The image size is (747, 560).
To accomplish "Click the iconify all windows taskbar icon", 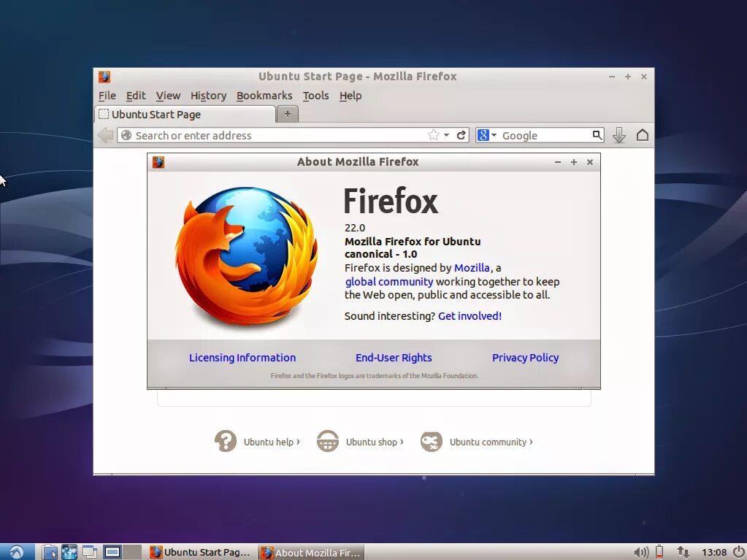I will click(x=90, y=552).
